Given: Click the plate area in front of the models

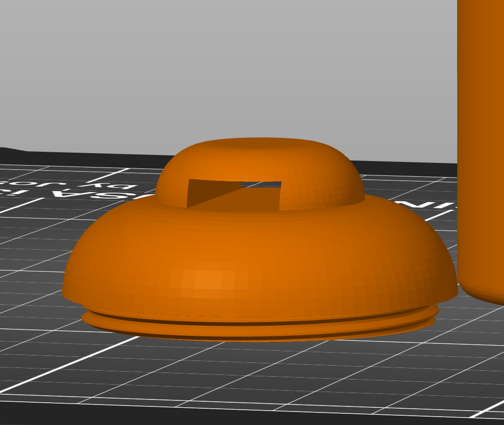Looking at the screenshot, I should click(255, 371).
